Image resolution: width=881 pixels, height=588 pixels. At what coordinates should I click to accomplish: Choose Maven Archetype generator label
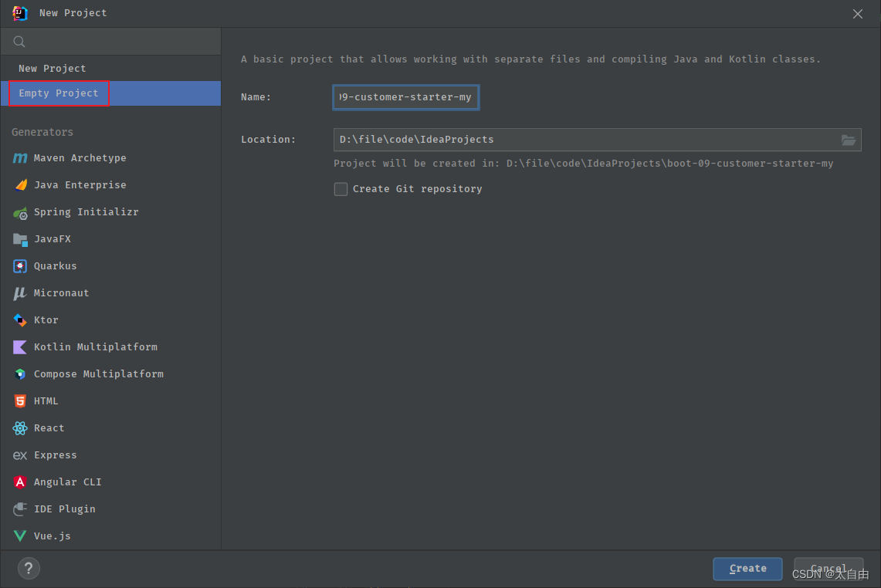(80, 158)
